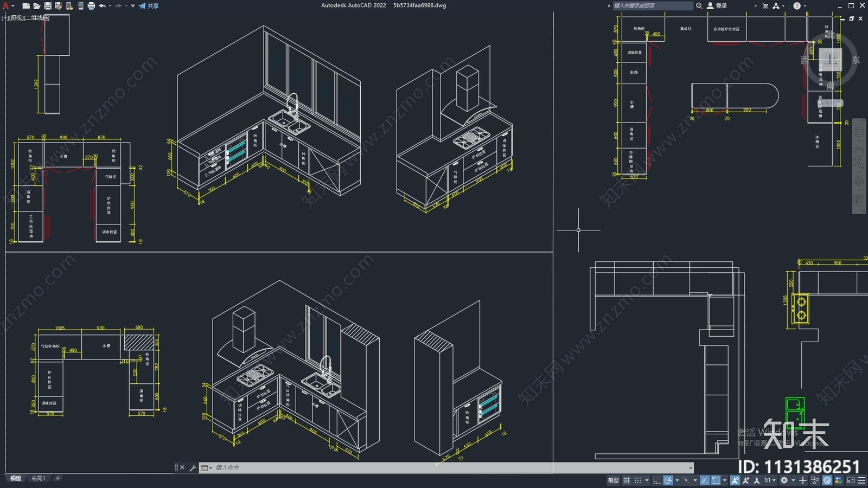Toggle 2D object snap icon
868x488 pixels.
tap(716, 480)
